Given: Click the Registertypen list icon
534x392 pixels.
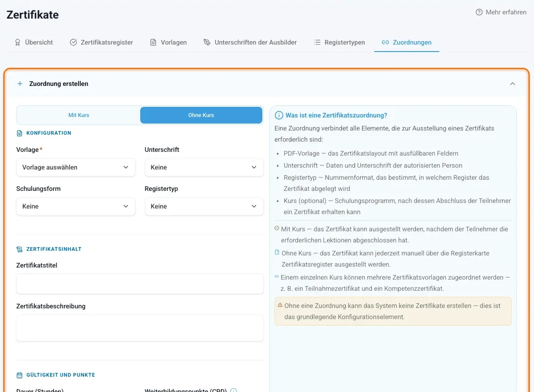Looking at the screenshot, I should 317,42.
